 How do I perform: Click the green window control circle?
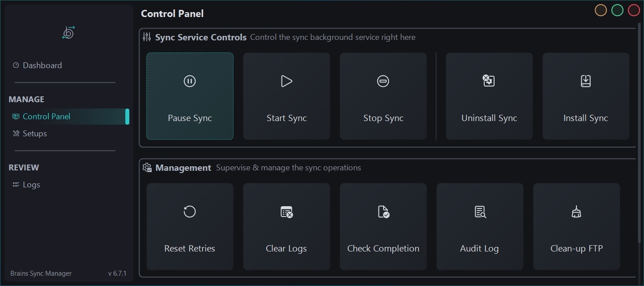click(617, 10)
